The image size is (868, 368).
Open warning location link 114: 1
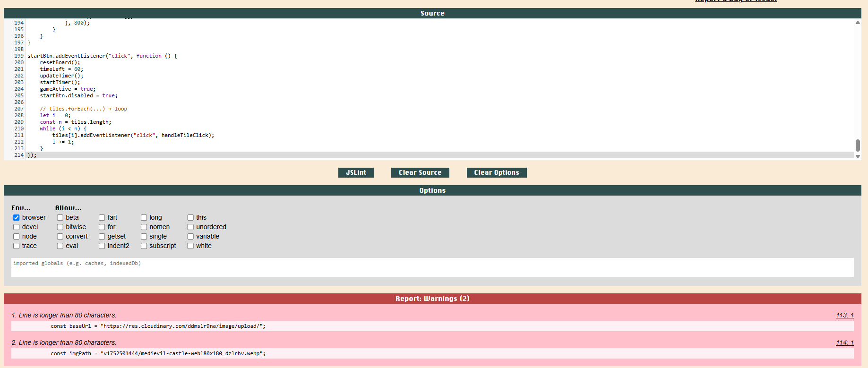(x=844, y=342)
